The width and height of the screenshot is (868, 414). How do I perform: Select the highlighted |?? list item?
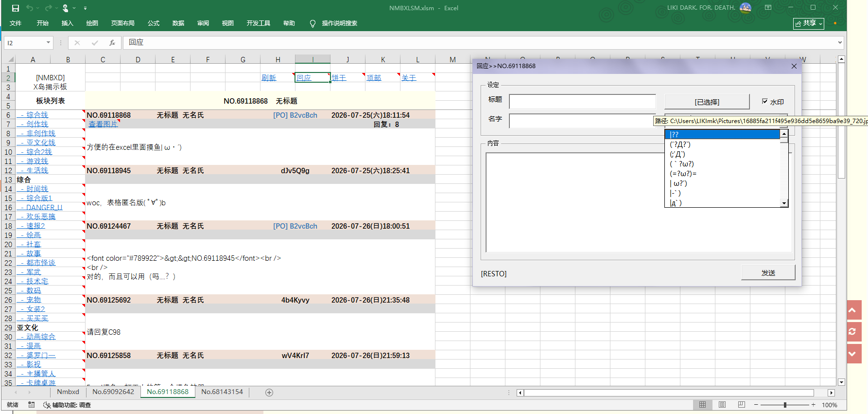[x=722, y=135]
